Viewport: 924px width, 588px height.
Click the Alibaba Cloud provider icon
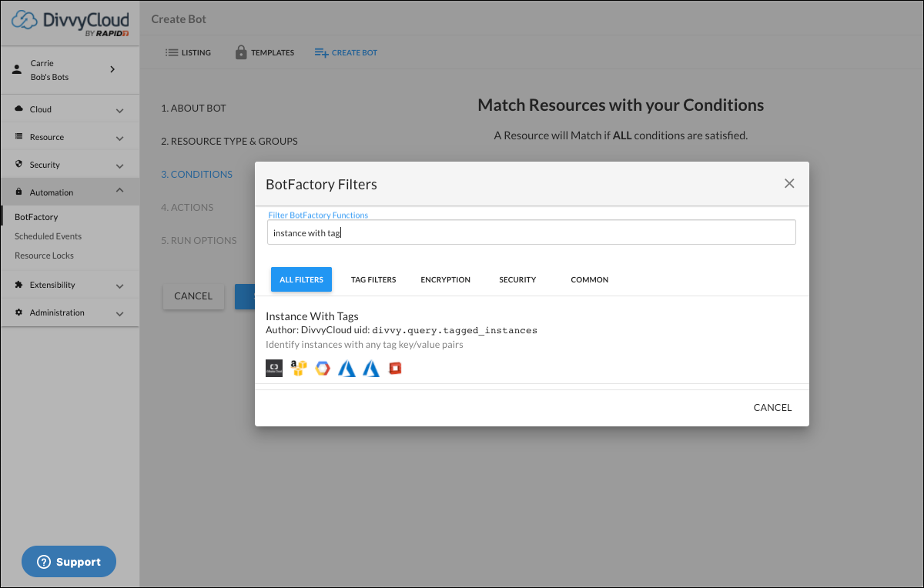click(274, 368)
